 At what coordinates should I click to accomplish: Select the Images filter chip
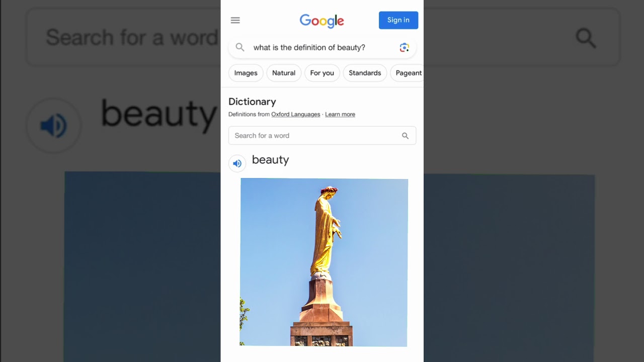point(246,73)
